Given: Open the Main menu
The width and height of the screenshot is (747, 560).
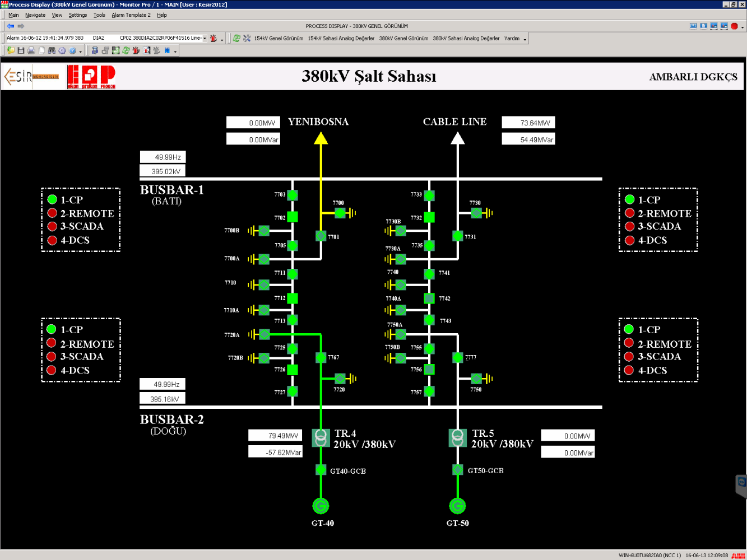Looking at the screenshot, I should 13,15.
